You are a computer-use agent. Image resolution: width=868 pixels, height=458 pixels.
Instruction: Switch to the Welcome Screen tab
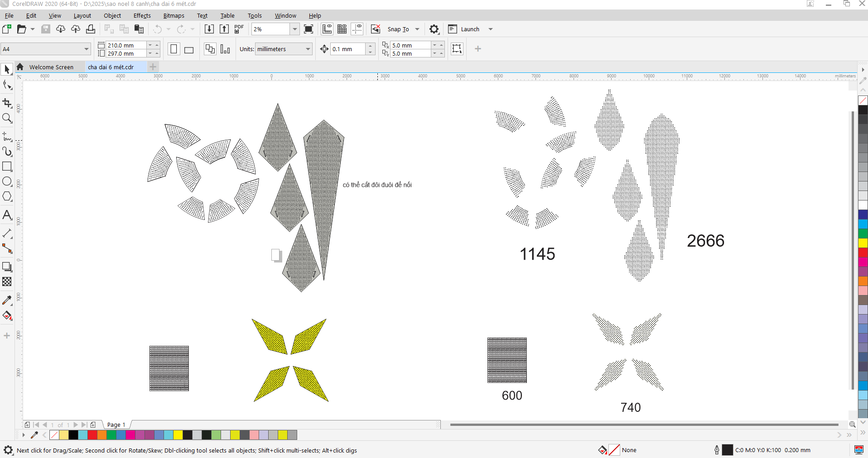[51, 67]
